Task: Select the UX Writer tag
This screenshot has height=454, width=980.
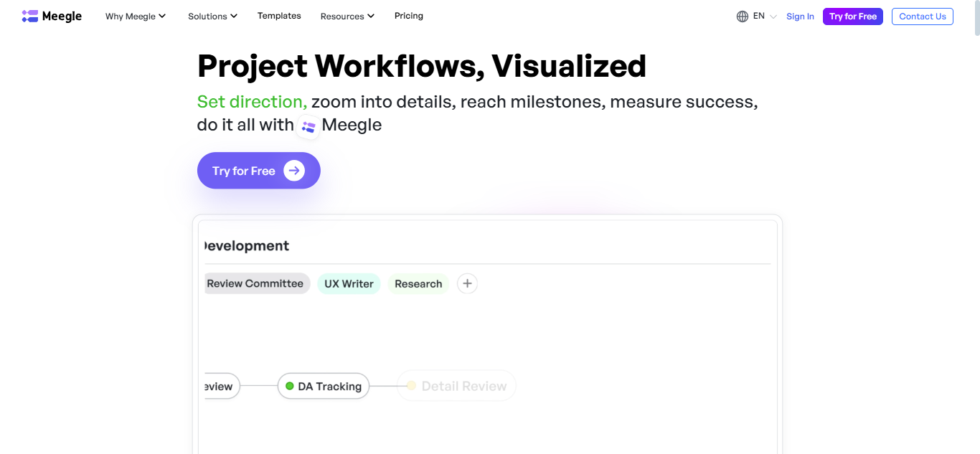Action: [x=349, y=284]
